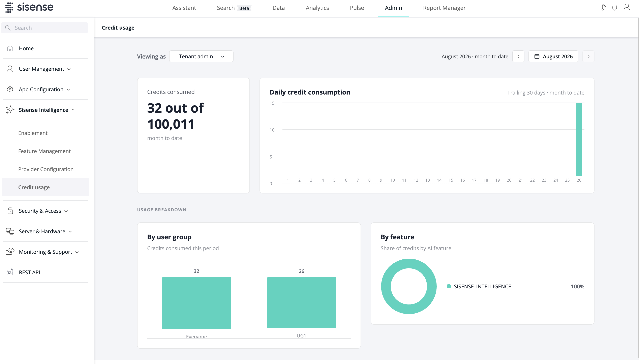This screenshot has width=639, height=364.
Task: Open Home in the sidebar
Action: click(x=45, y=48)
